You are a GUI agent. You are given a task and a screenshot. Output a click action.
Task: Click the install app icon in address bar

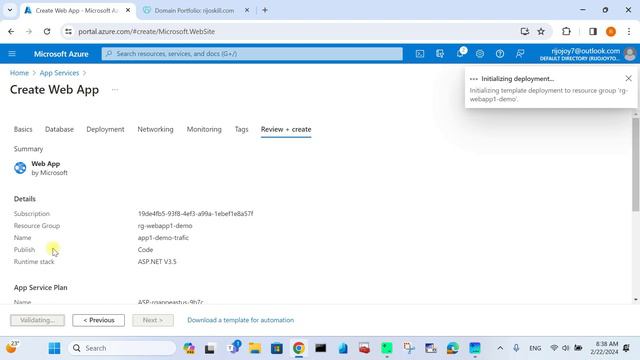point(525,31)
